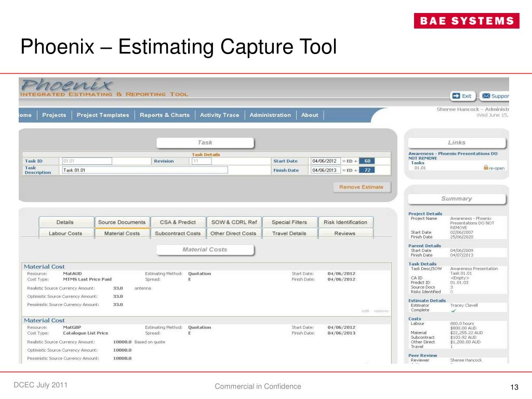
Task: Open the Support mail button
Action: coord(495,96)
